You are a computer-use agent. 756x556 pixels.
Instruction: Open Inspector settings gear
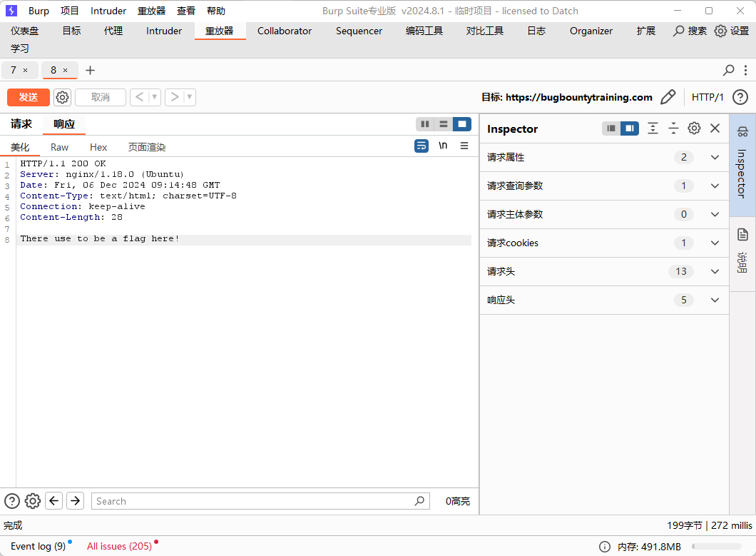click(694, 128)
